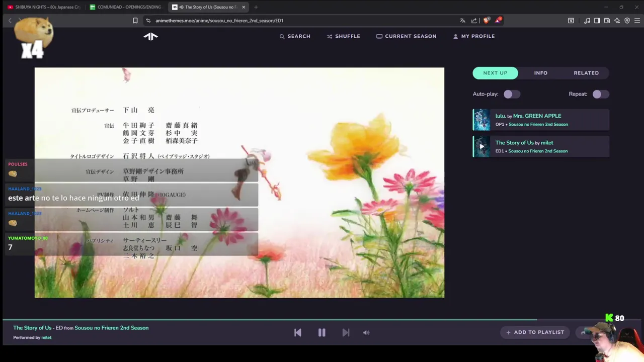This screenshot has width=644, height=362.
Task: Click The Story of Us title in bottom bar
Action: click(x=32, y=328)
